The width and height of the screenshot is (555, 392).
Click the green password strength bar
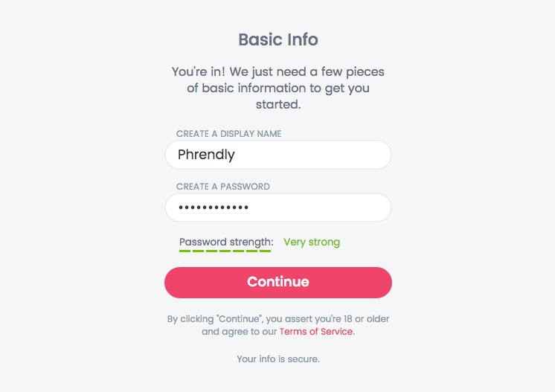[225, 251]
